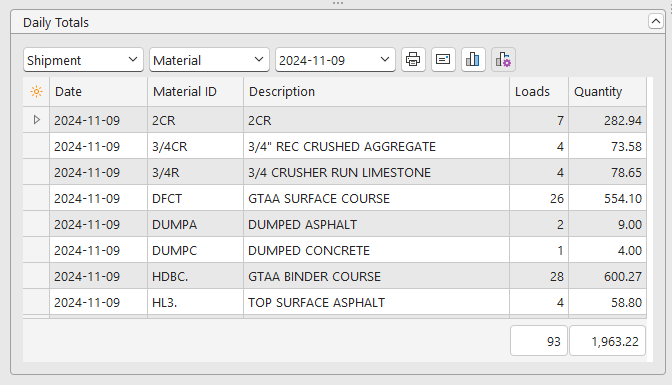Sort by the Date column header
Image resolution: width=672 pixels, height=385 pixels.
(x=99, y=92)
